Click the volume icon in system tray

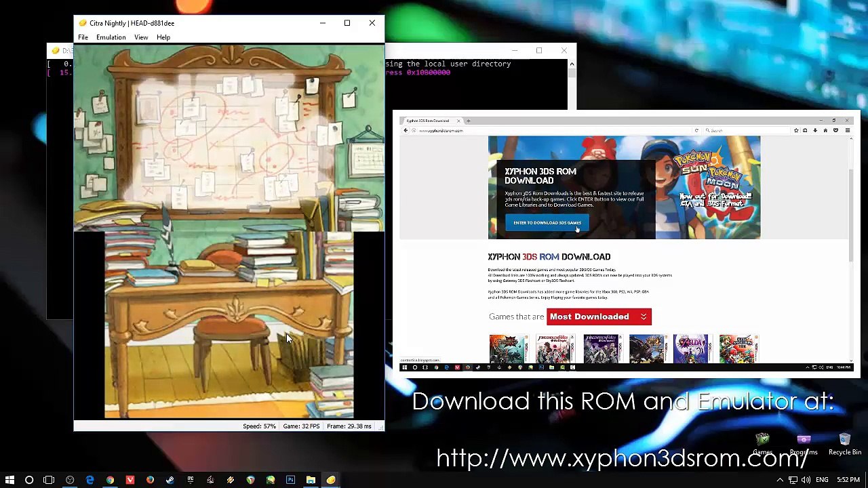(x=806, y=480)
